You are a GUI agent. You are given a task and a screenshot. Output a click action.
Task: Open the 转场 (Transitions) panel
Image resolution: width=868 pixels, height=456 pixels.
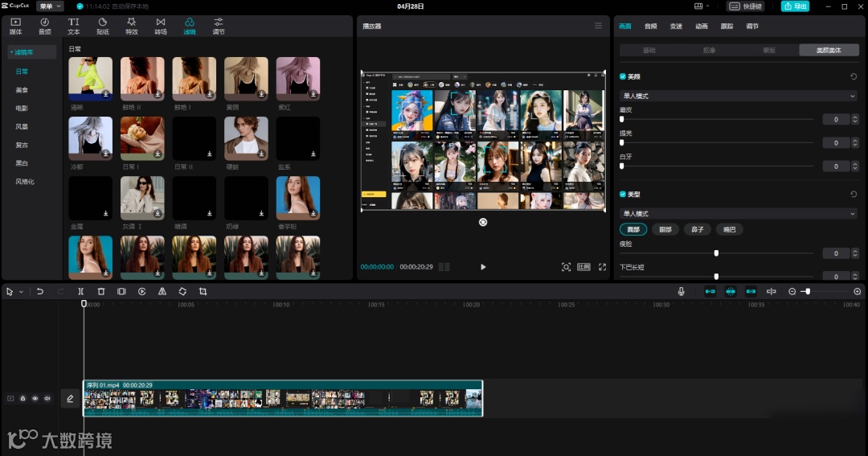coord(161,26)
